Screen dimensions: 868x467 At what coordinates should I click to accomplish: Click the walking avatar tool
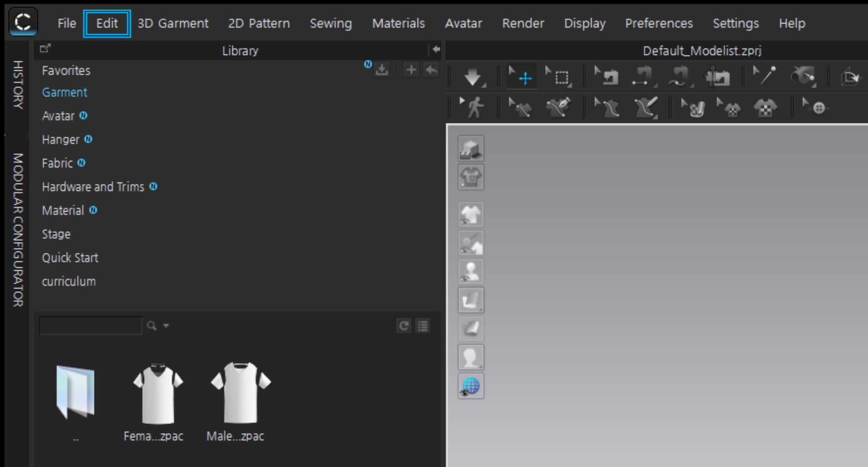coord(473,108)
